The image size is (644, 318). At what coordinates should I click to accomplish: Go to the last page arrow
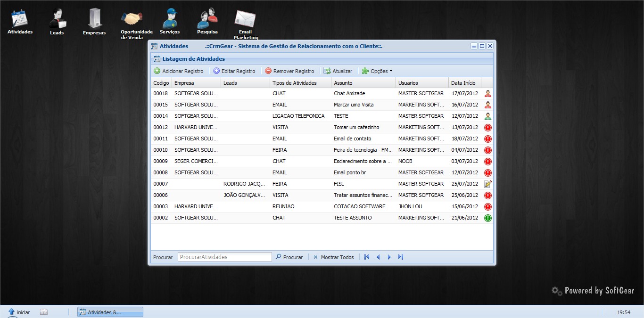[x=401, y=257]
